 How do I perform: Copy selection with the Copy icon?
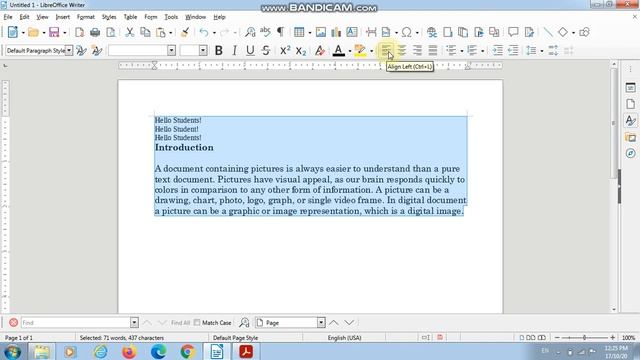coord(145,32)
